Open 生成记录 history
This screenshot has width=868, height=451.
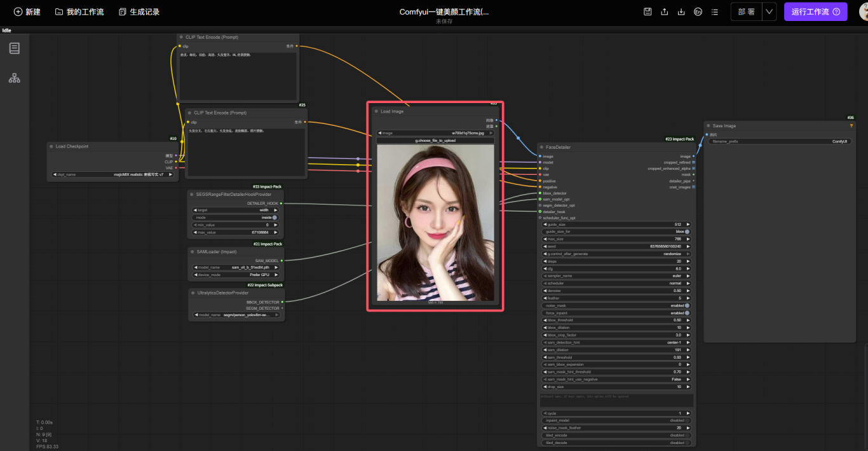(139, 11)
